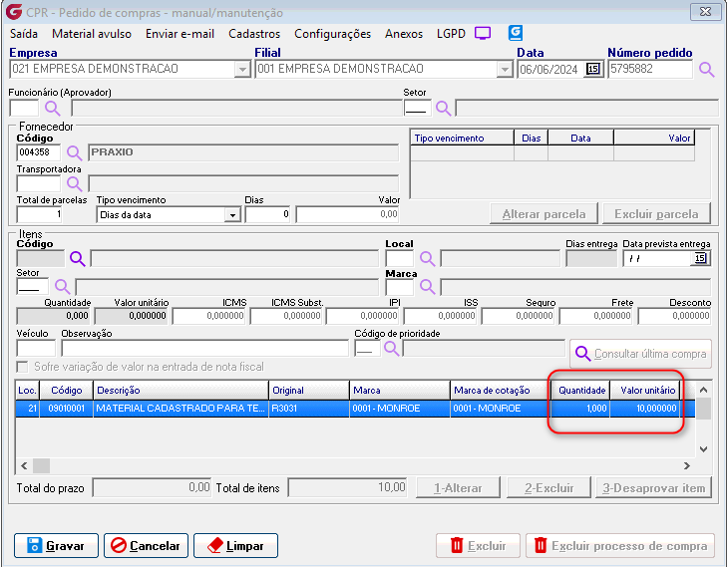The image size is (728, 567).
Task: Click the Desconto value field
Action: click(674, 316)
